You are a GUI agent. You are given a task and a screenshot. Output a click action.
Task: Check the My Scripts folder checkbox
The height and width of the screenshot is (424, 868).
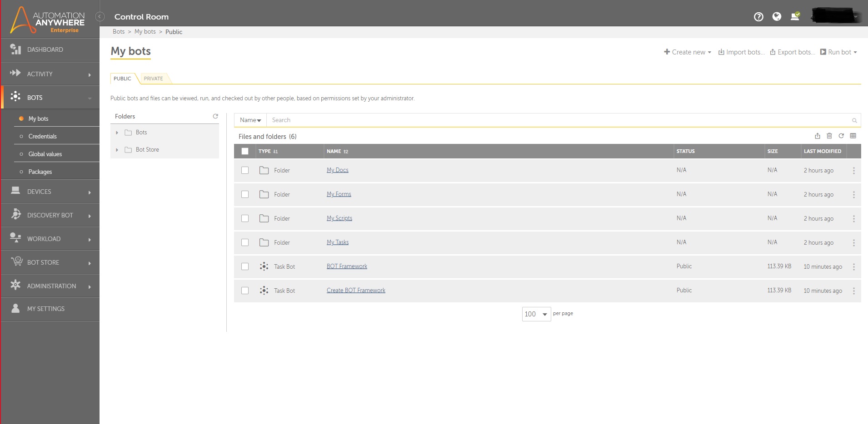click(x=245, y=218)
